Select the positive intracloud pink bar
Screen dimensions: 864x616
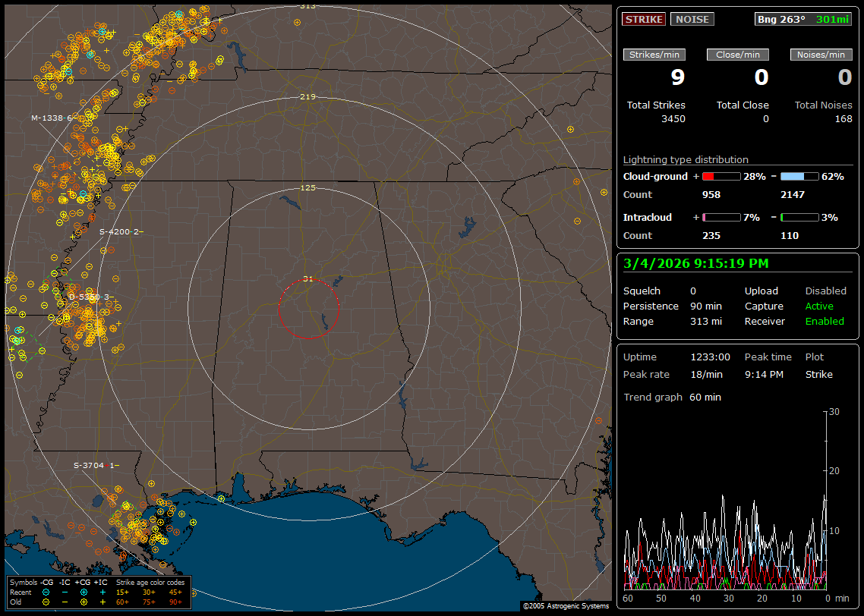click(x=721, y=217)
